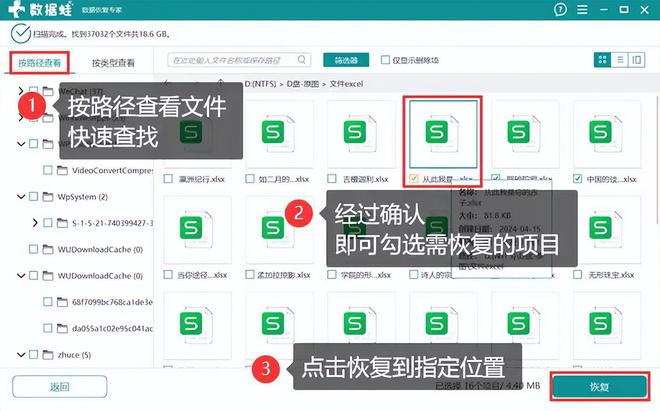This screenshot has height=411, width=660.
Task: Select the 如二月的...xlsx file icon
Action: coord(278,133)
